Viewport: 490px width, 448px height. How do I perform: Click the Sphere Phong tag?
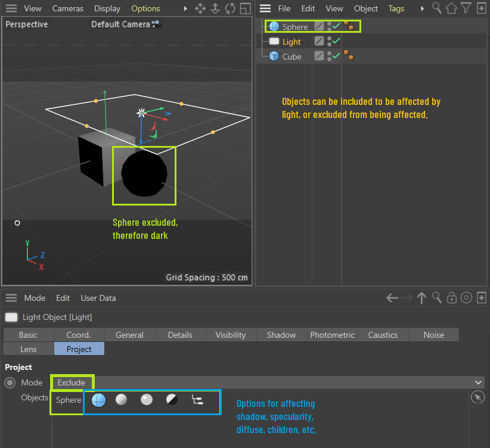click(x=349, y=26)
